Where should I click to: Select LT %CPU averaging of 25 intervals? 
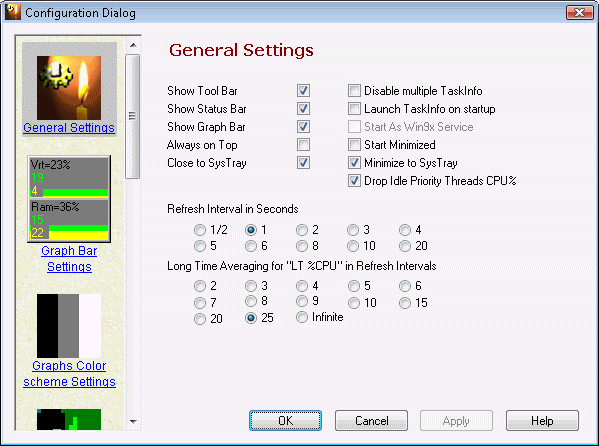[251, 318]
